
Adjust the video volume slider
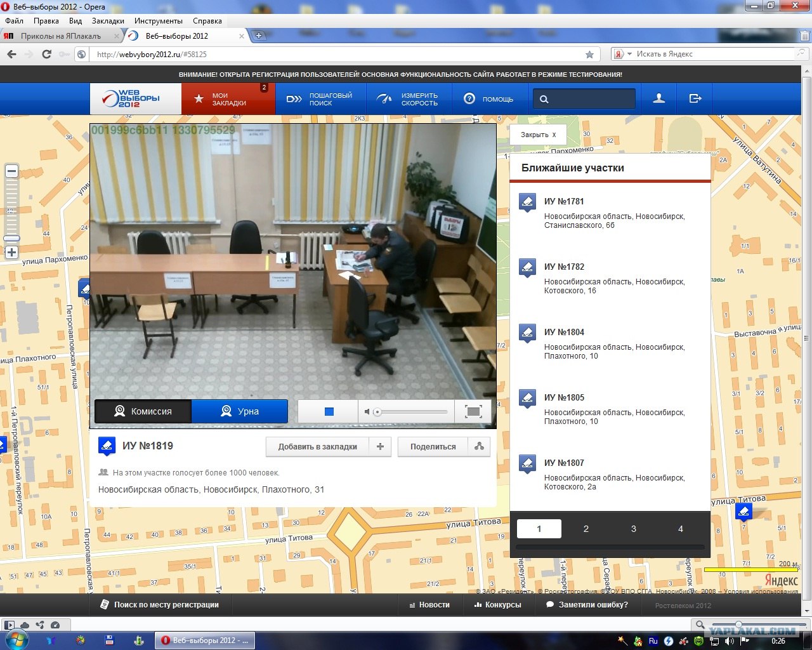click(x=377, y=412)
